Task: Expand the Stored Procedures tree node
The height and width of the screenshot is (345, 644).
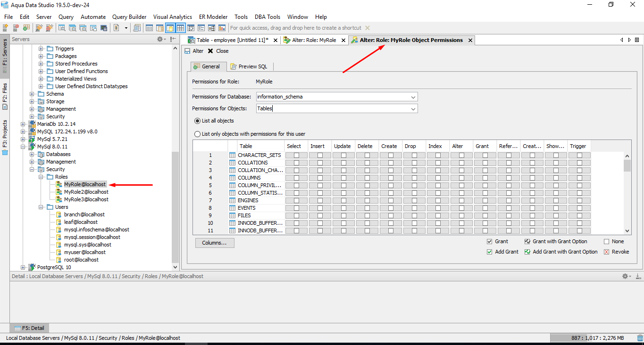Action: (41, 64)
